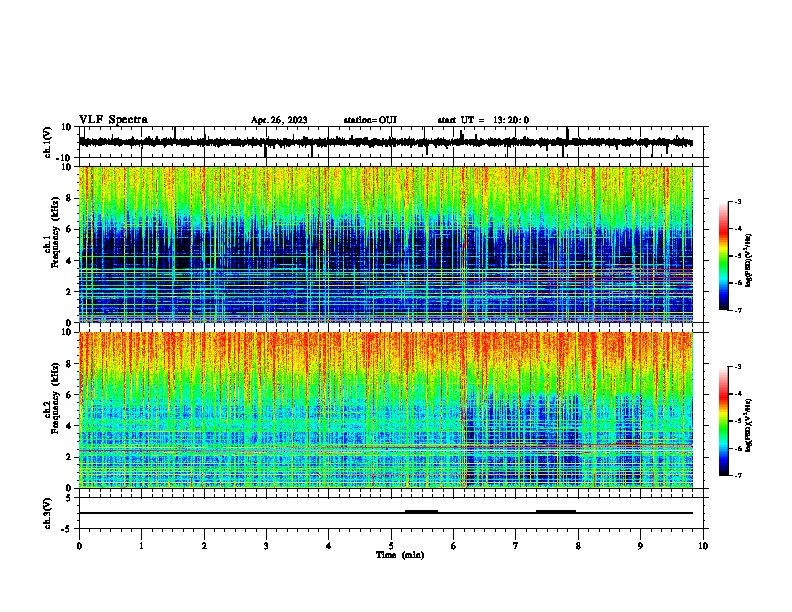
Task: Click the time axis tick label '5'
Action: pos(391,546)
